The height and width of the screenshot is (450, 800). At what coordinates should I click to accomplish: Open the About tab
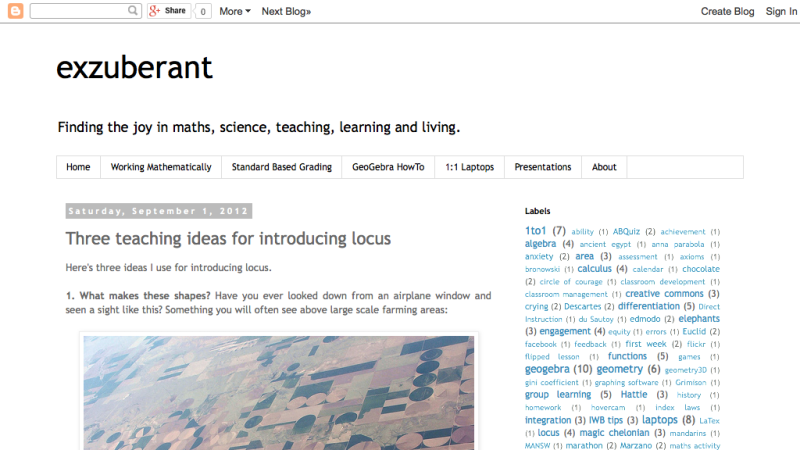(604, 167)
